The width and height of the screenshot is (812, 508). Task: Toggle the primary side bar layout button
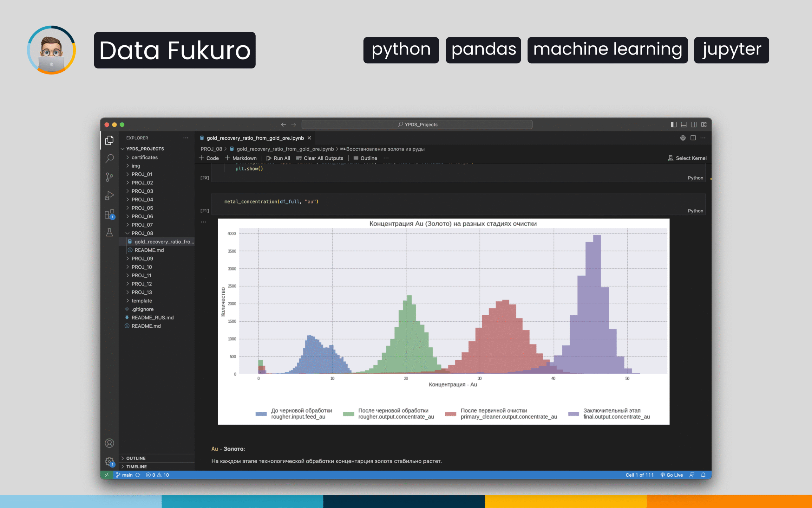click(673, 124)
